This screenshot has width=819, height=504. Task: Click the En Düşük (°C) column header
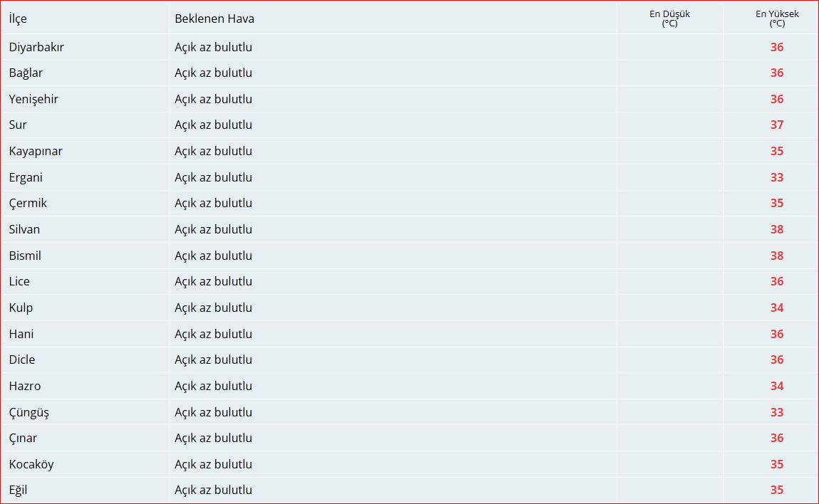669,19
